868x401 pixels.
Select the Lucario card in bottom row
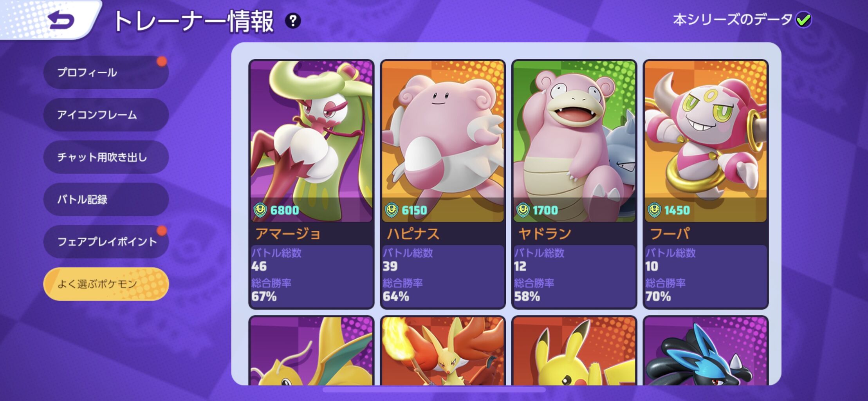pos(706,351)
